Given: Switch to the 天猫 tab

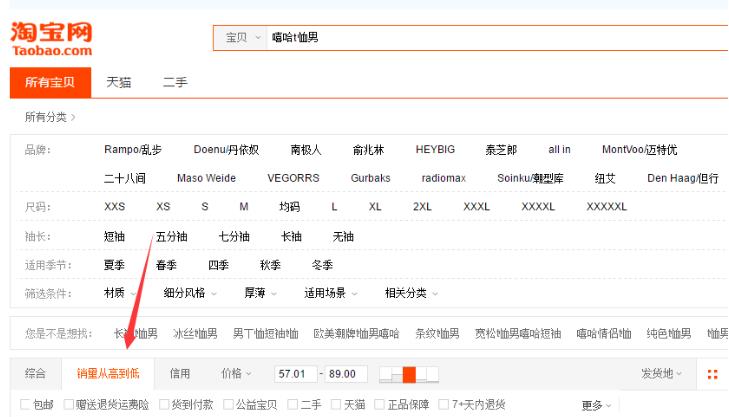Looking at the screenshot, I should [119, 82].
